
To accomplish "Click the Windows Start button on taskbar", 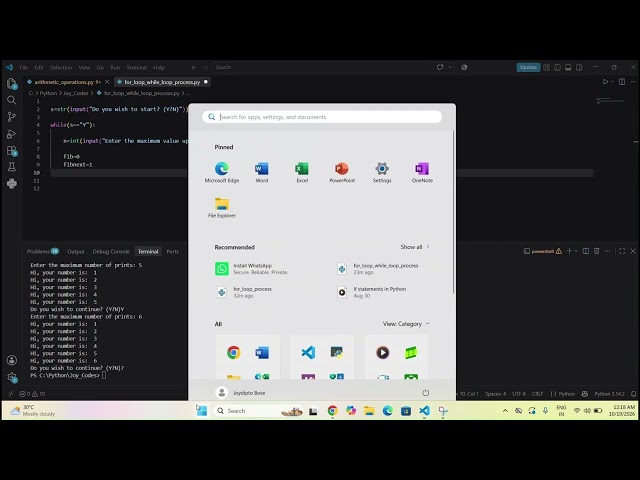I will pos(202,411).
